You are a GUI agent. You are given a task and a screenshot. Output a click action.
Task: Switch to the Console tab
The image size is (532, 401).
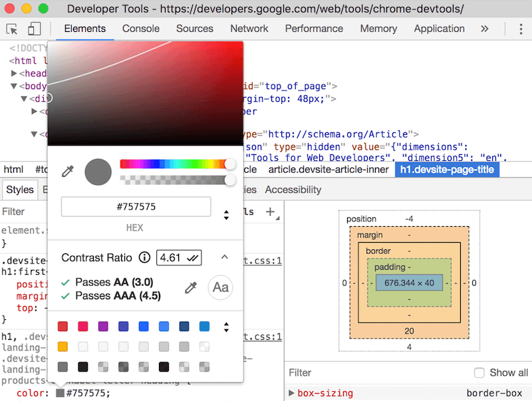click(140, 29)
